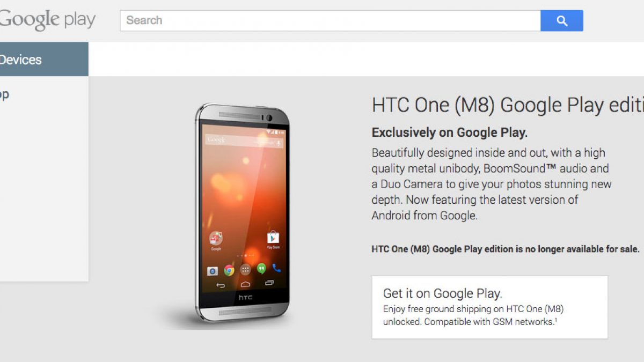This screenshot has width=644, height=362.
Task: Tap the microphone in phone's Google bar
Action: pyautogui.click(x=279, y=142)
